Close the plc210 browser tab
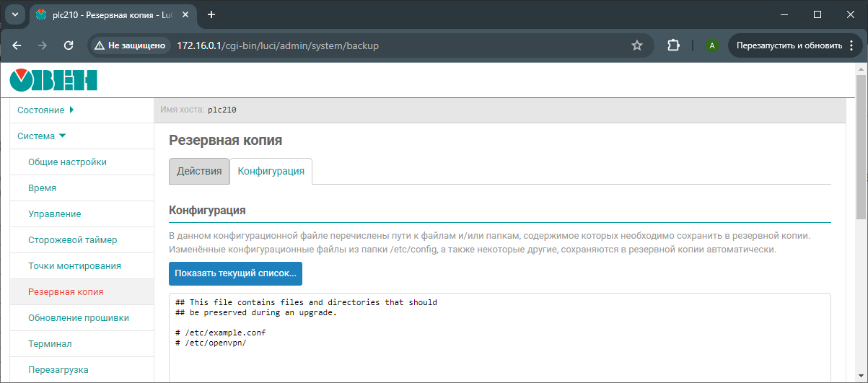The height and width of the screenshot is (383, 868). point(187,15)
